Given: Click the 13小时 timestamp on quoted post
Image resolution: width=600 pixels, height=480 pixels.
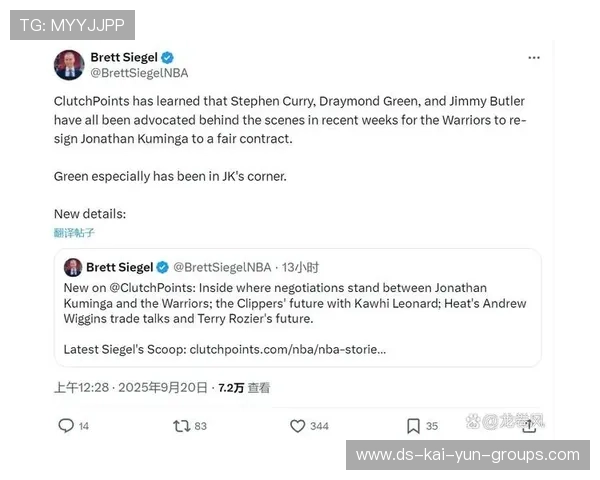Looking at the screenshot, I should 300,267.
